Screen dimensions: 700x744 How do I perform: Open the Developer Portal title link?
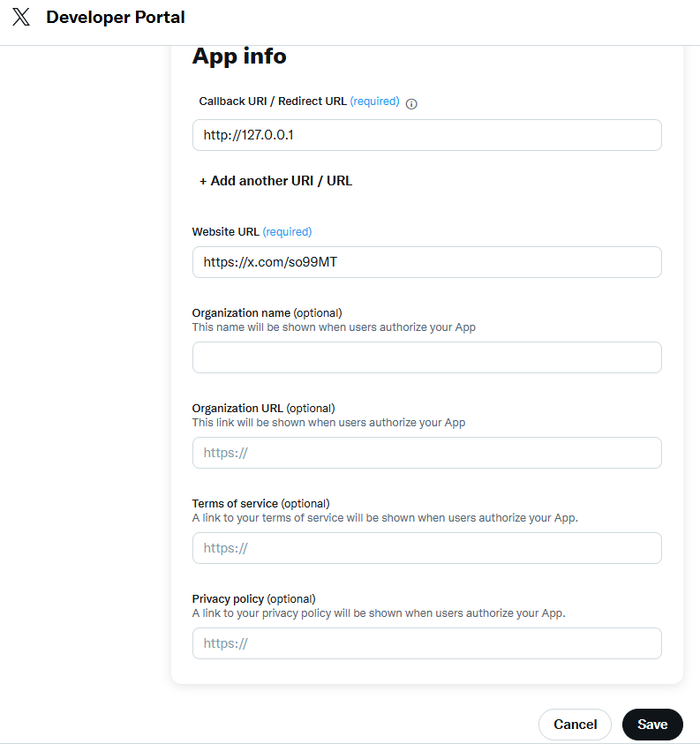(116, 18)
